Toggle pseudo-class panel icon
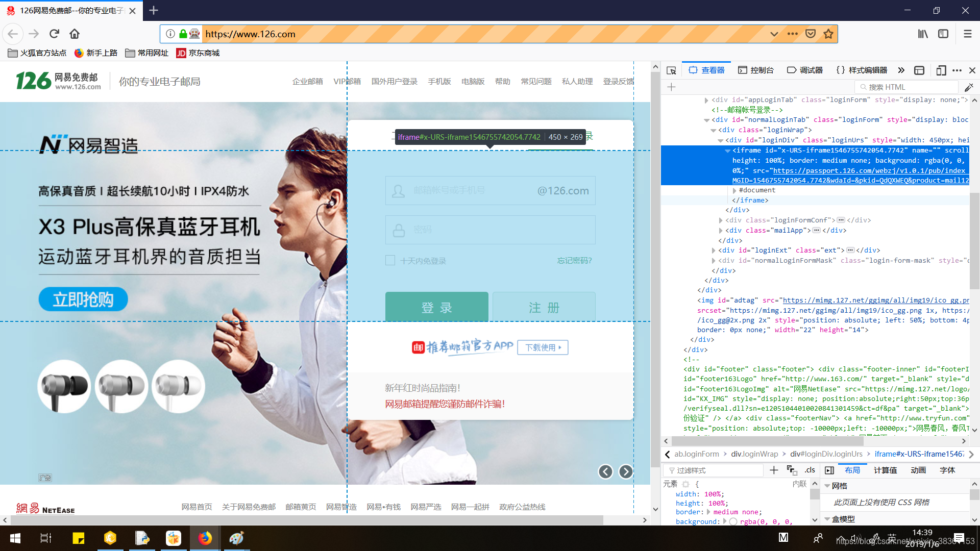The width and height of the screenshot is (980, 551). point(792,470)
